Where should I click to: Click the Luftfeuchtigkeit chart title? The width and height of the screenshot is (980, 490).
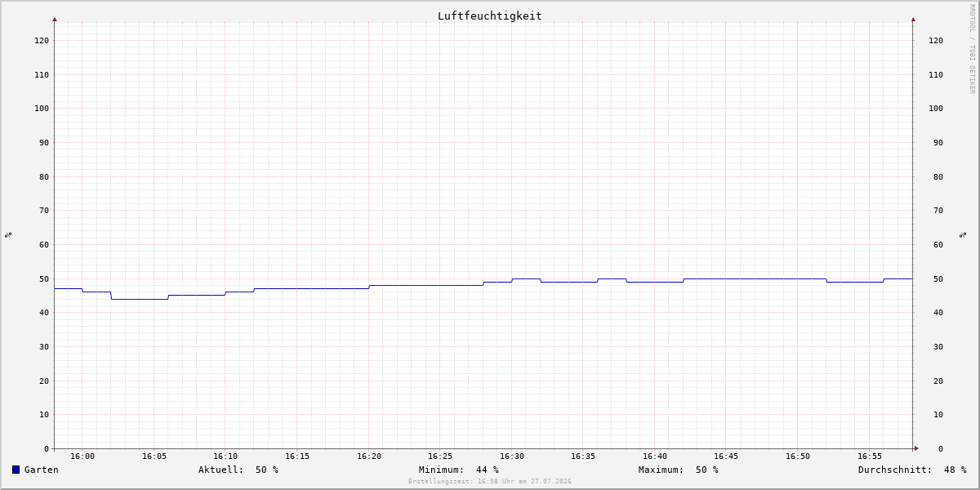489,16
